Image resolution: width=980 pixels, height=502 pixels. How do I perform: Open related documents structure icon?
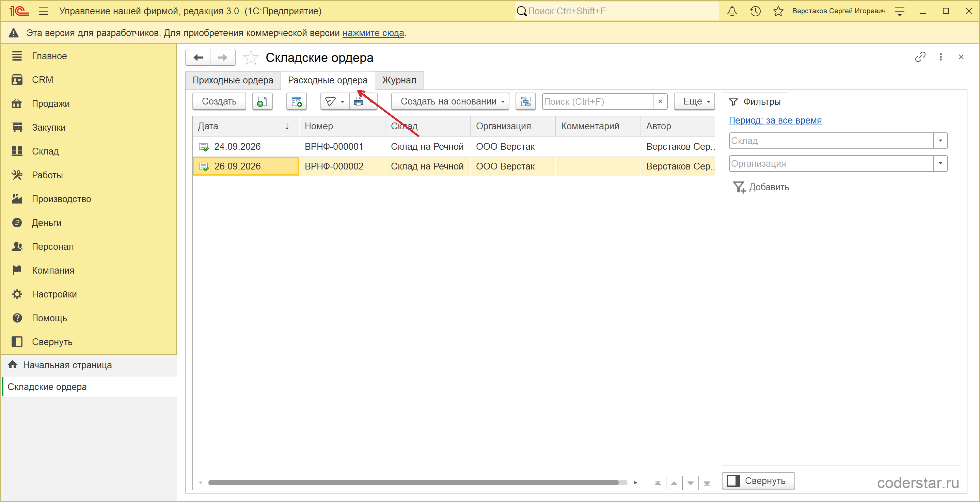pos(525,101)
